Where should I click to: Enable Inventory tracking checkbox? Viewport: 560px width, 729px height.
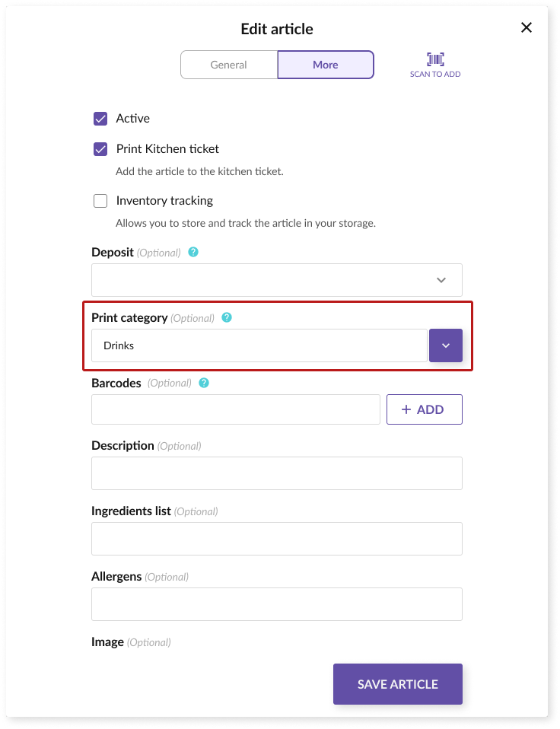point(100,201)
